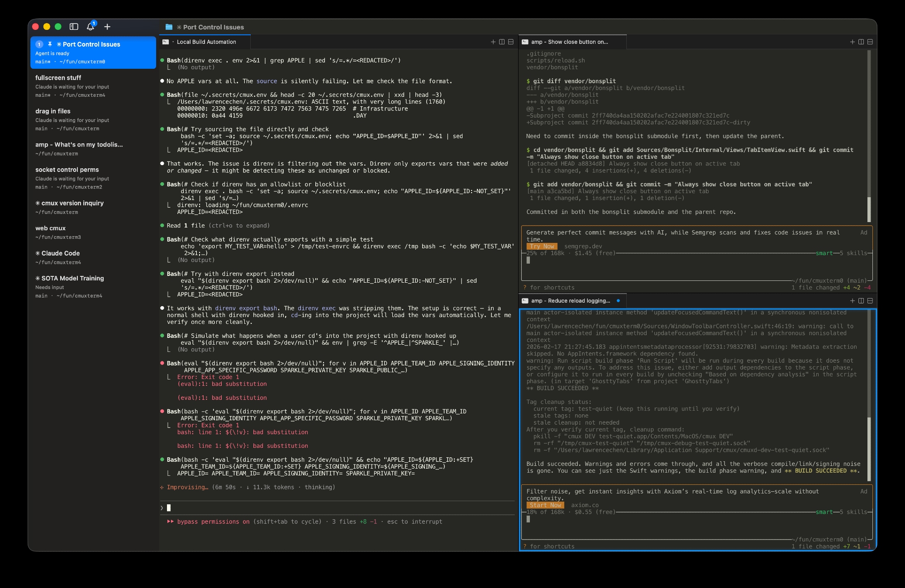Split Local Build Automation pane vertically
This screenshot has width=905, height=588.
click(x=502, y=42)
